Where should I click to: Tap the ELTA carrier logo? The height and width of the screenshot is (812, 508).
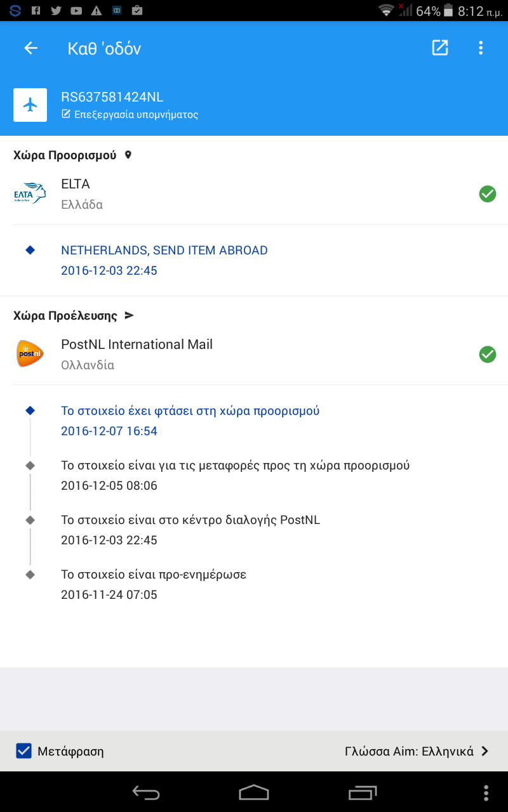pos(30,193)
